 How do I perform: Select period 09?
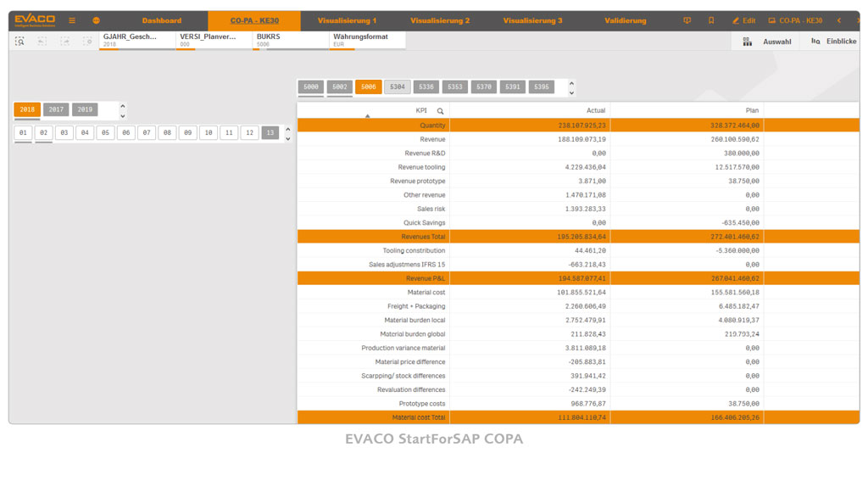(187, 133)
